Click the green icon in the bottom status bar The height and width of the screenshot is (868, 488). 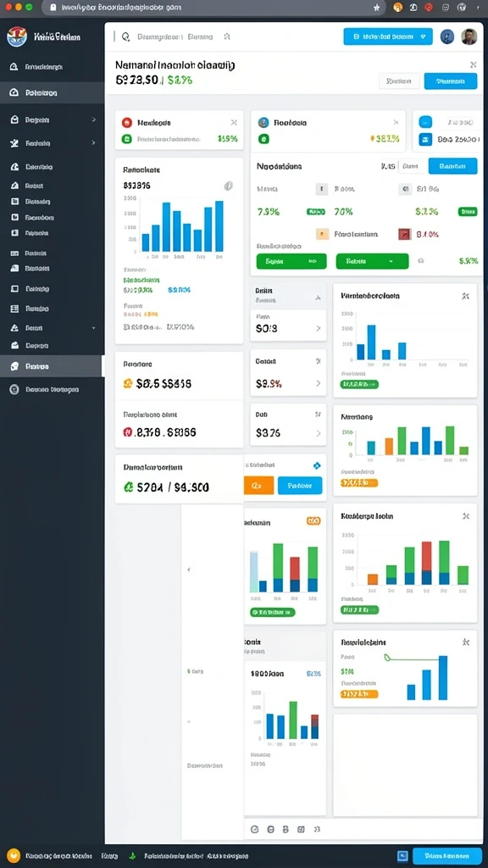tap(131, 855)
